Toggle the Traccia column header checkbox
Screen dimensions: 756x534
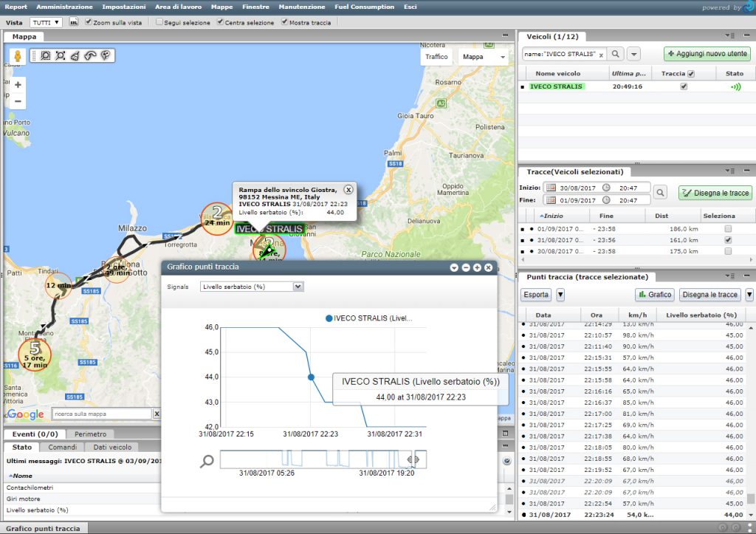click(691, 74)
